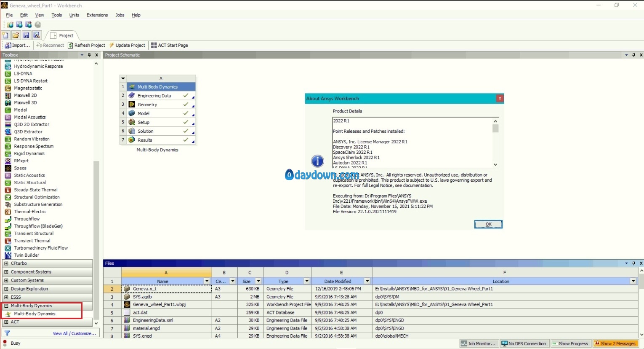Select the Setup cell icon
Image resolution: width=644 pixels, height=349 pixels.
click(132, 122)
